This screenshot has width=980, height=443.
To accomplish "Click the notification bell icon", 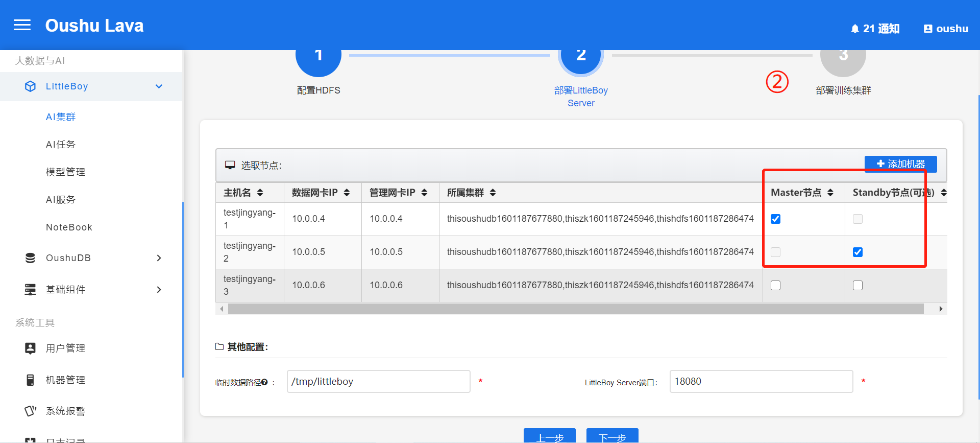I will point(855,29).
